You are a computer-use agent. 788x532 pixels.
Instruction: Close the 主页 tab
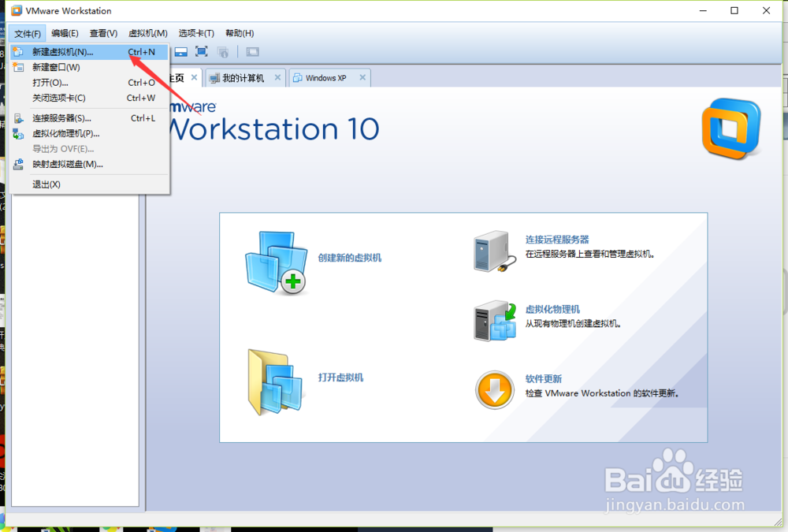(x=194, y=77)
